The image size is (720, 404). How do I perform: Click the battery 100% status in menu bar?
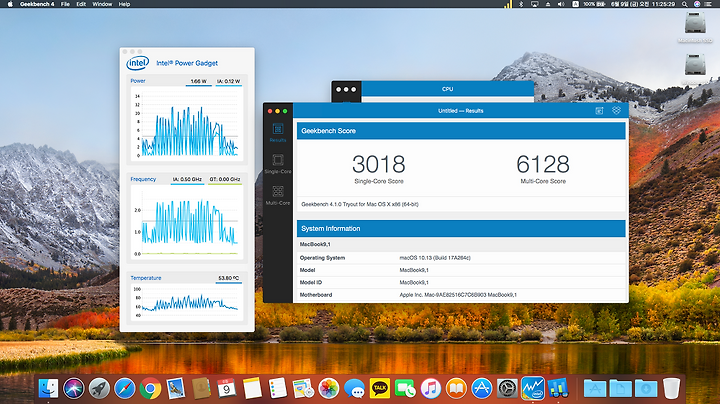tap(594, 4)
